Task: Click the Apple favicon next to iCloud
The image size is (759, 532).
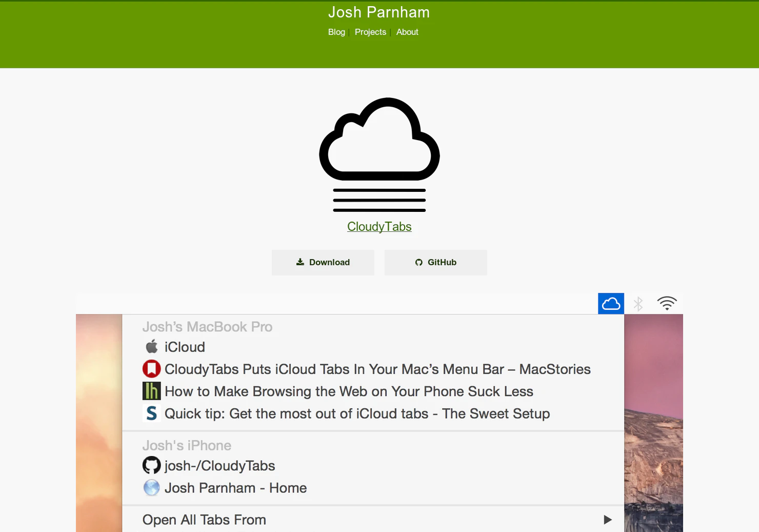Action: point(152,347)
